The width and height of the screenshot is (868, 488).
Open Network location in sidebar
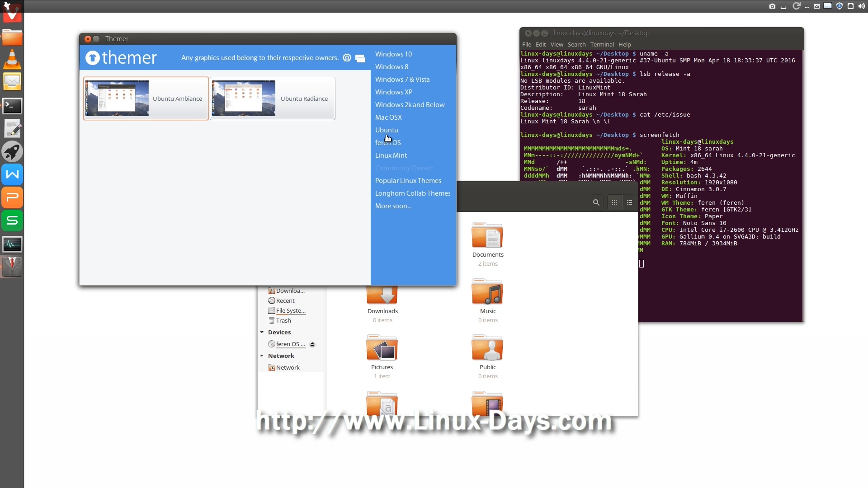click(x=284, y=367)
